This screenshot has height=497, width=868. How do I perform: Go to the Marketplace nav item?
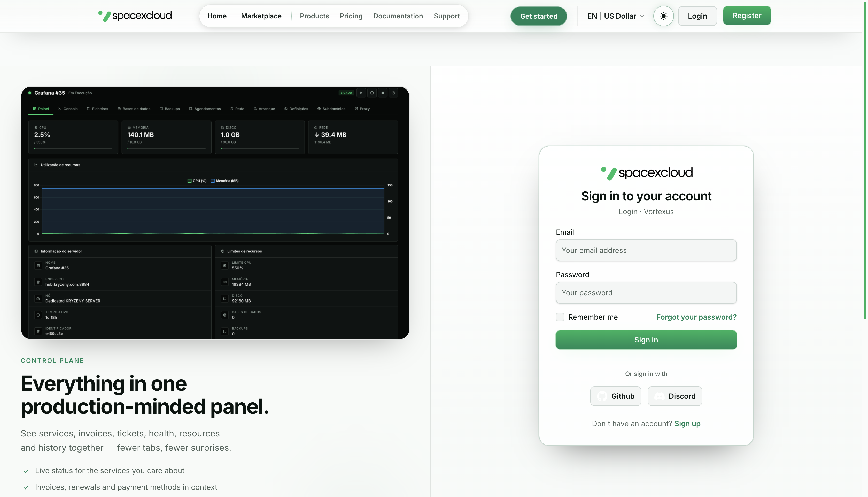click(x=261, y=16)
